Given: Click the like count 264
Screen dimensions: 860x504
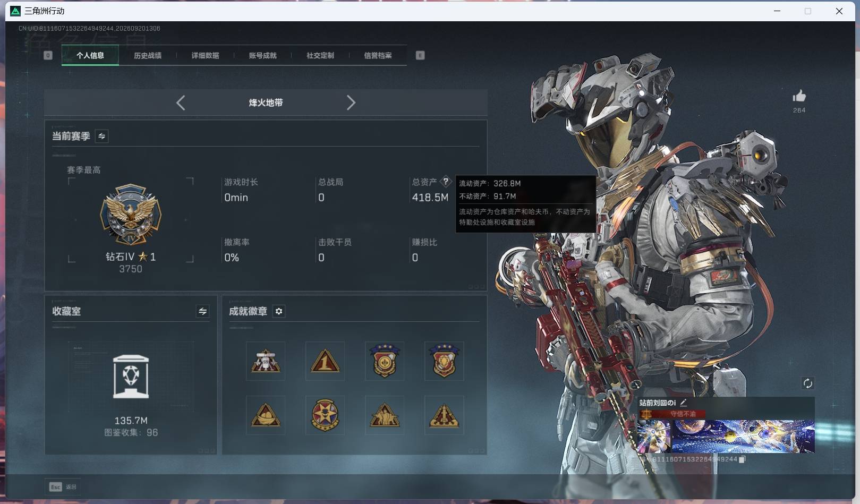Looking at the screenshot, I should [799, 110].
